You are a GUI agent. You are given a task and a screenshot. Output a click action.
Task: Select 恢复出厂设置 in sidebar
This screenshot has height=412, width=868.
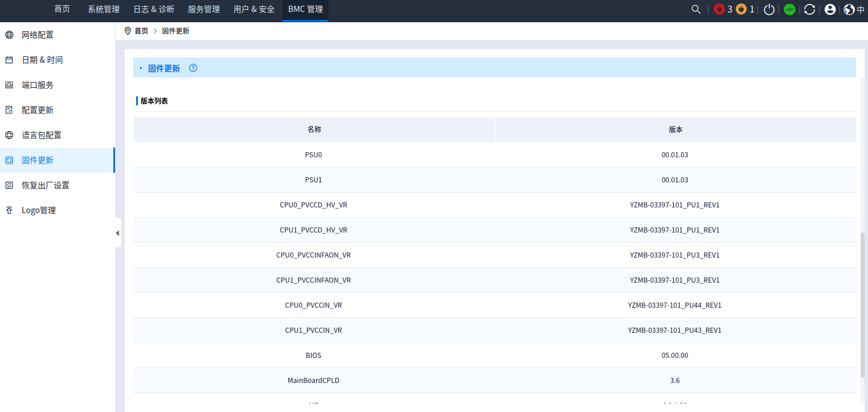[x=46, y=185]
